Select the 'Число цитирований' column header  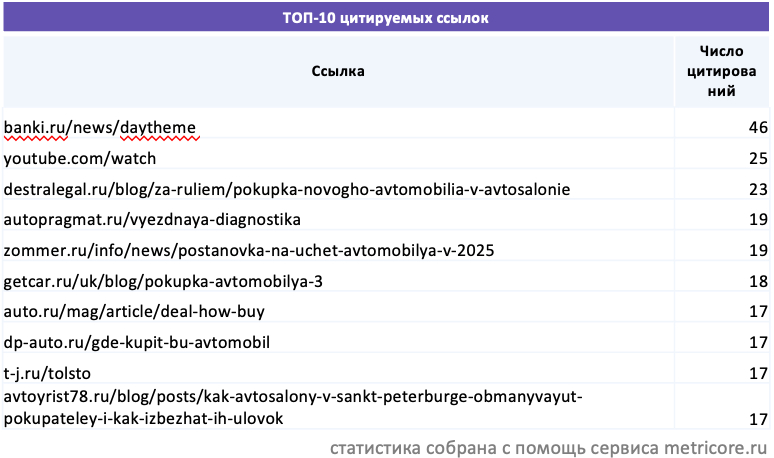pos(721,71)
